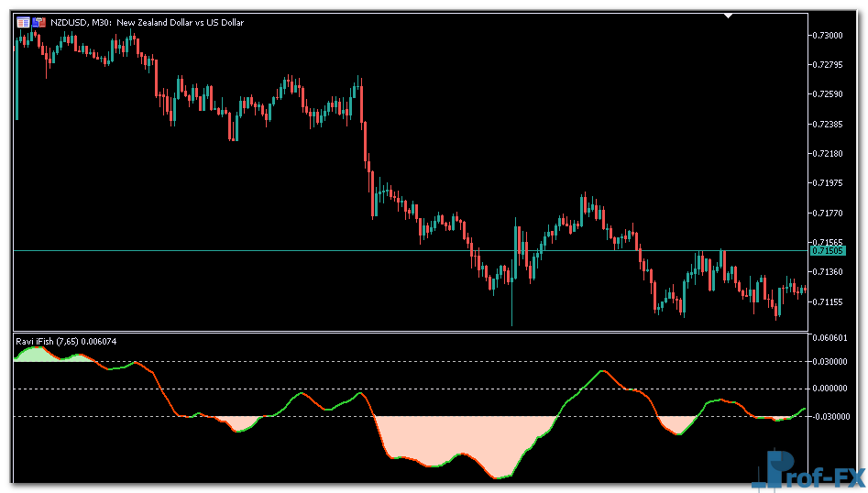Click the Depth of Market icon
The image size is (868, 493).
click(38, 22)
